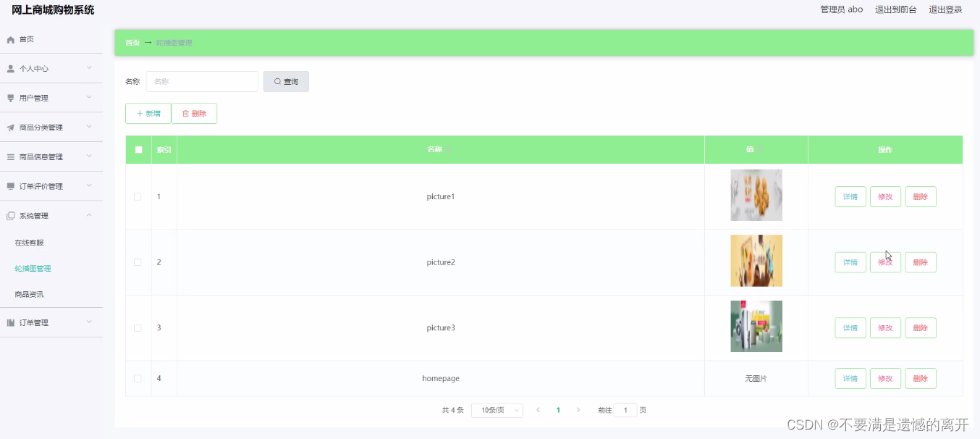
Task: Check the checkbox for row picture1
Action: (x=138, y=197)
